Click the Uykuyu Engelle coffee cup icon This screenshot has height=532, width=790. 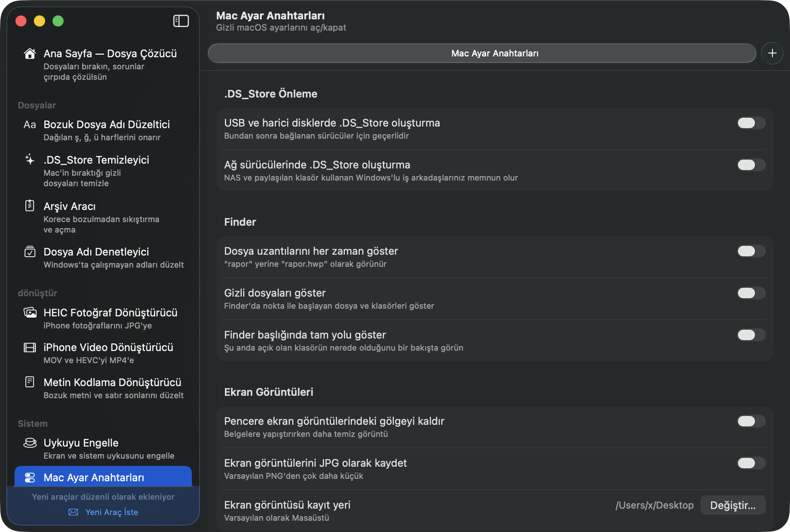point(30,443)
